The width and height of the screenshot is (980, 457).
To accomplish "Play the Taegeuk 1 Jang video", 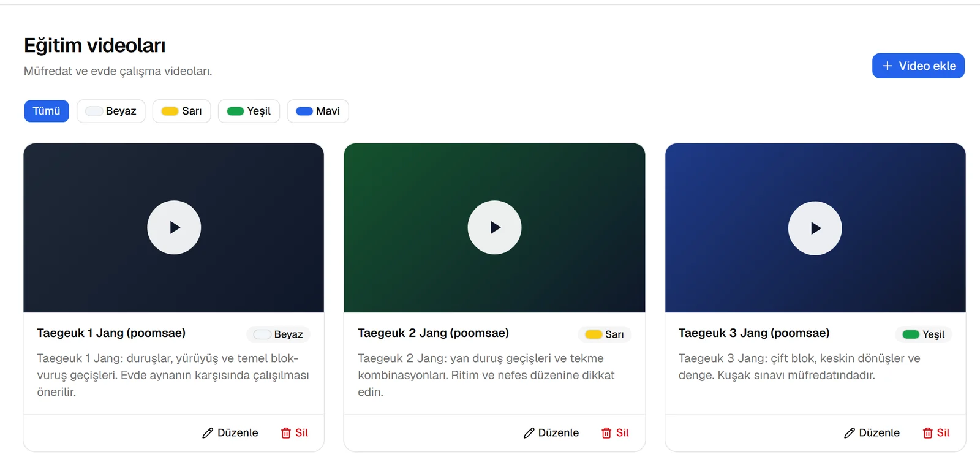I will pyautogui.click(x=174, y=227).
